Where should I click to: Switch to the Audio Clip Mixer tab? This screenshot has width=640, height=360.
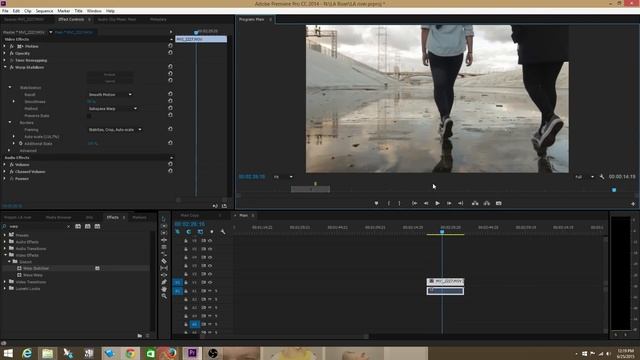tap(117, 20)
